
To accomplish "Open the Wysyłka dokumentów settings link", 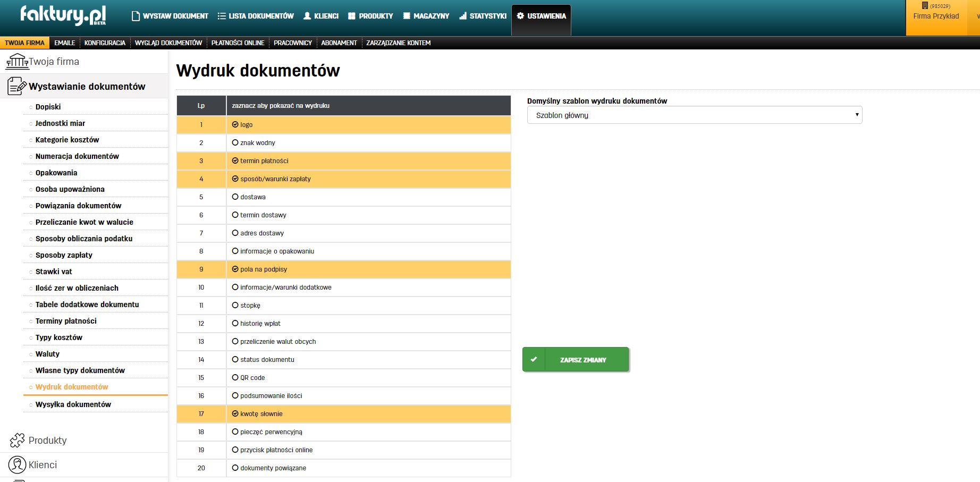I will click(x=73, y=404).
